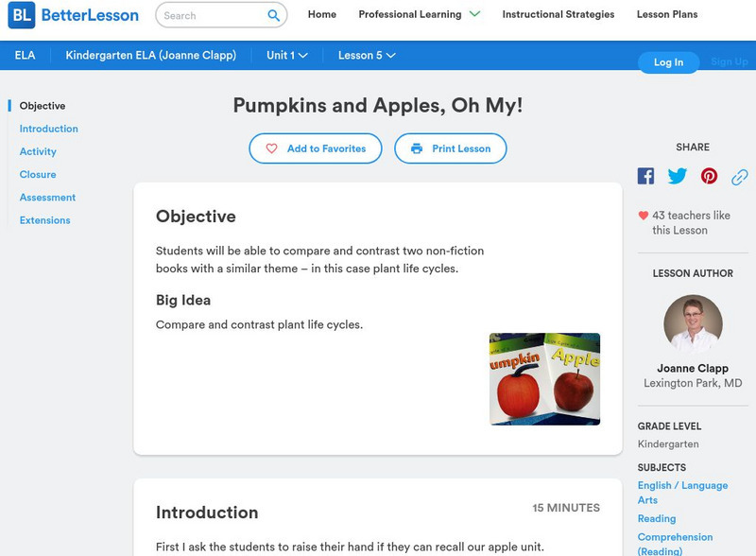The height and width of the screenshot is (556, 756).
Task: Go to Lesson Plans menu item
Action: (x=667, y=14)
